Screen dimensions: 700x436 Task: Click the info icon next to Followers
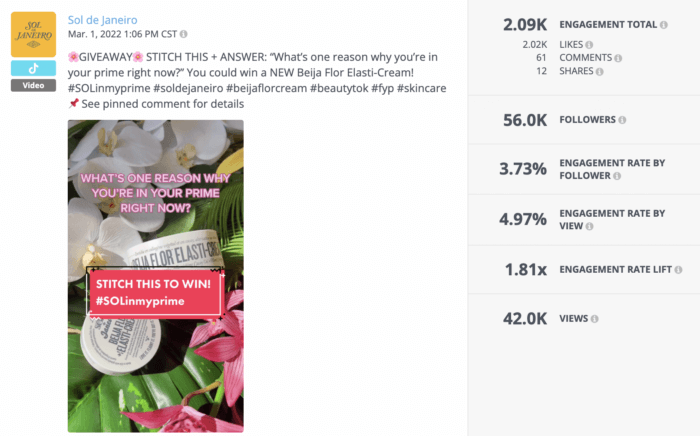click(622, 120)
